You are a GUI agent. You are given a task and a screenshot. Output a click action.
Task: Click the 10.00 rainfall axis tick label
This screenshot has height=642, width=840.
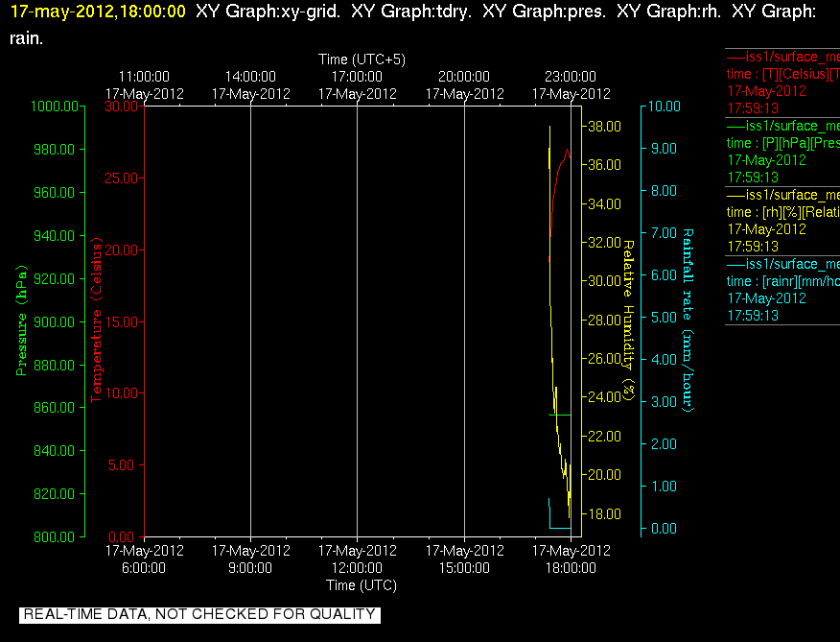pos(665,107)
